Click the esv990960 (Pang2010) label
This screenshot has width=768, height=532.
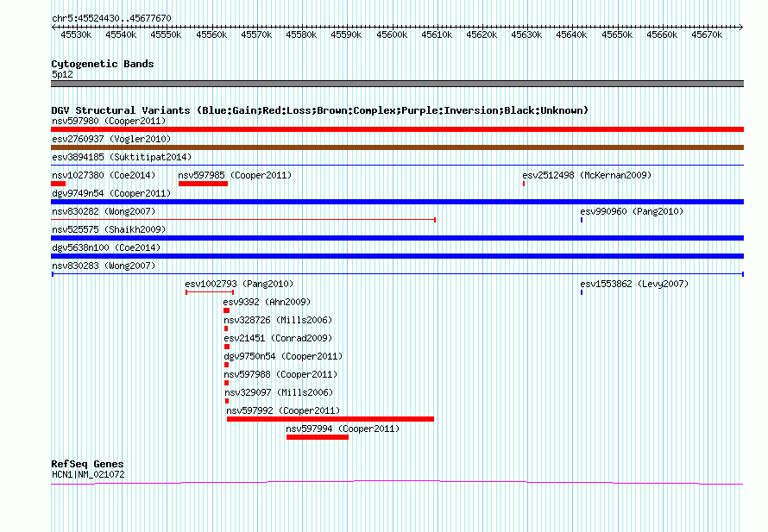point(632,211)
